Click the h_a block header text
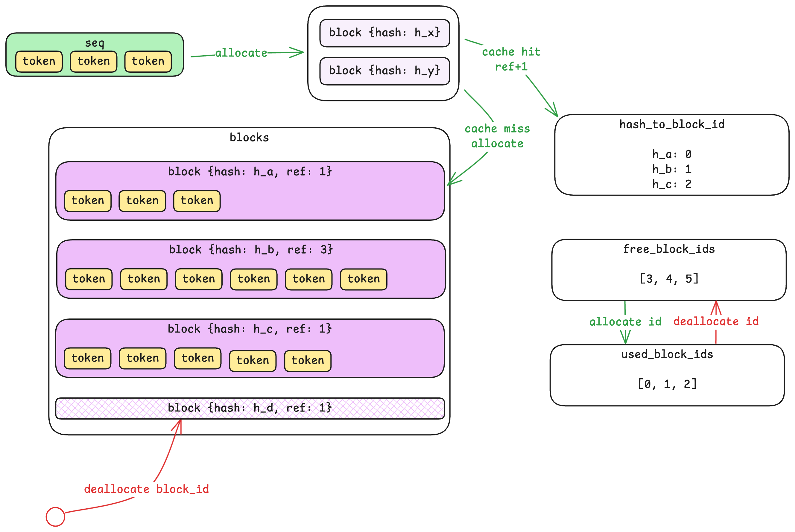The height and width of the screenshot is (532, 795). [250, 172]
